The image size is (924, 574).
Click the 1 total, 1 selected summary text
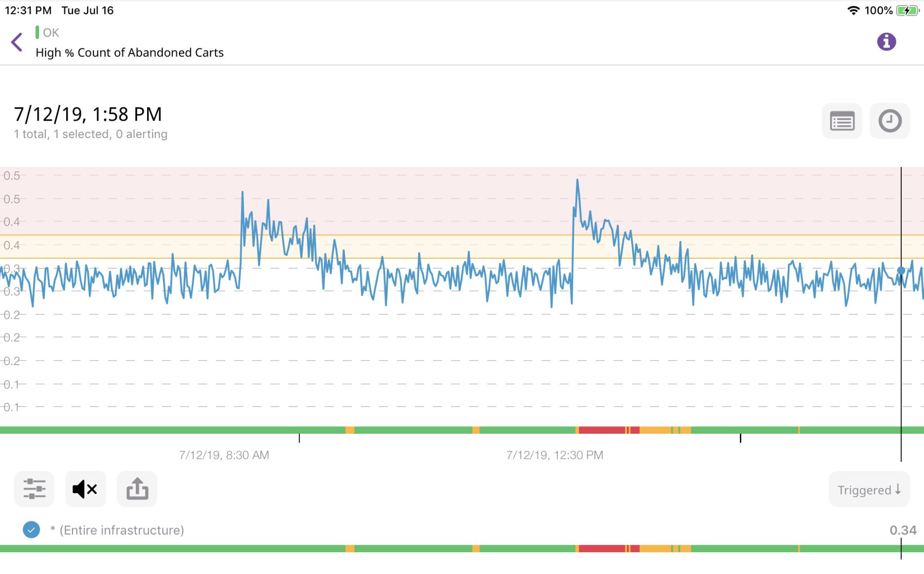click(90, 134)
